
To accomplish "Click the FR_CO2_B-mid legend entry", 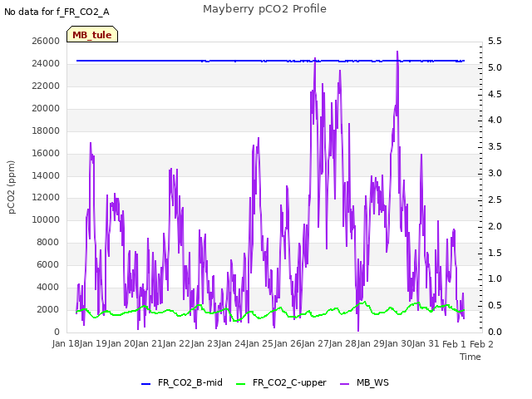I will 182,383.
